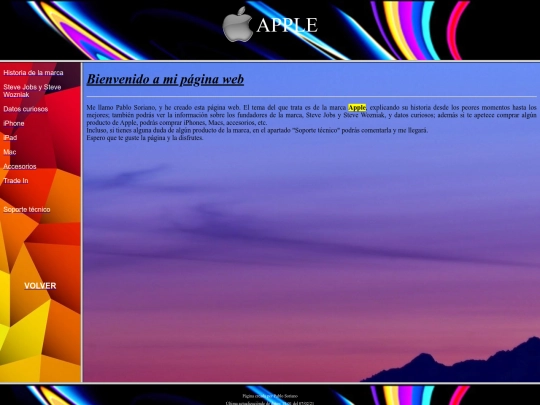This screenshot has width=540, height=405.
Task: Click the Bienvenido a mi página web heading
Action: point(165,79)
